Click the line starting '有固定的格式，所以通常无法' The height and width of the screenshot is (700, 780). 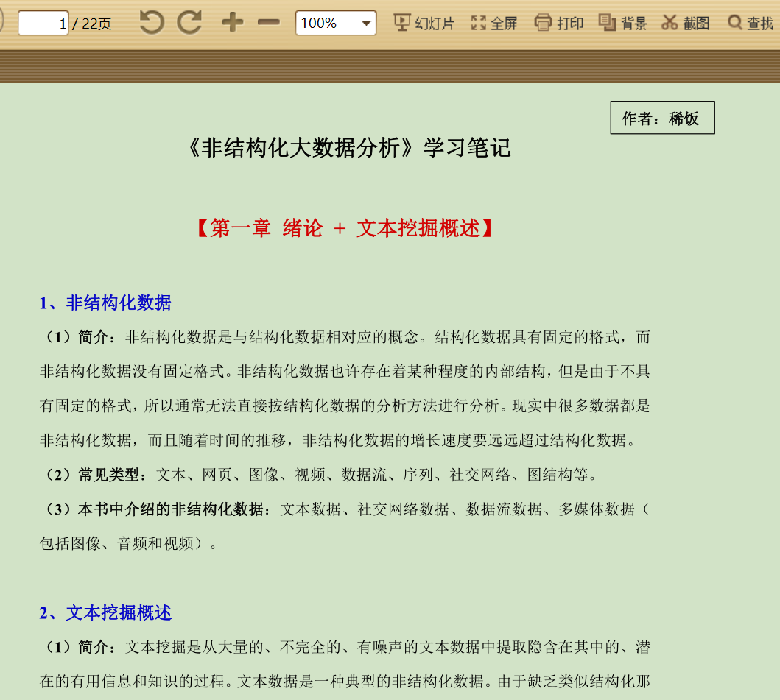click(x=345, y=406)
